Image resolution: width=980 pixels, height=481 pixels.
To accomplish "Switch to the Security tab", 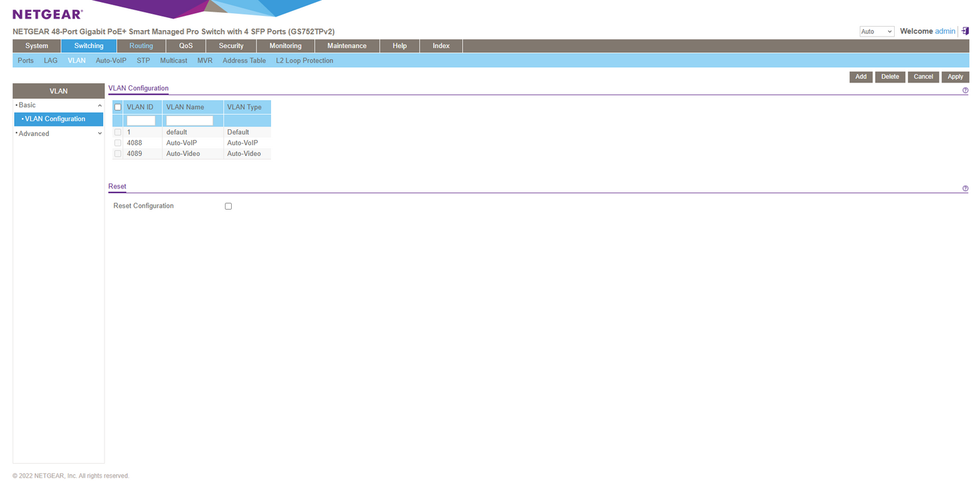I will click(231, 46).
